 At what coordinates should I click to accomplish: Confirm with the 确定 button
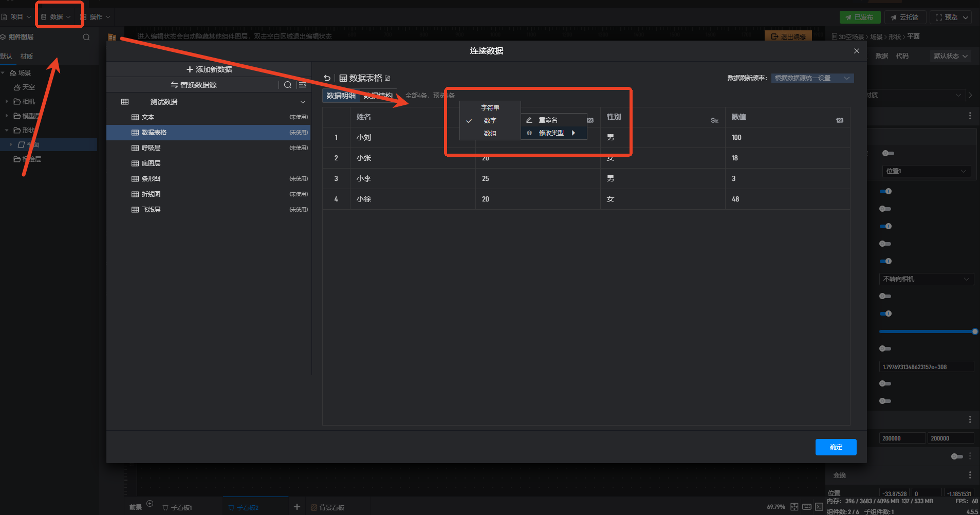tap(836, 447)
